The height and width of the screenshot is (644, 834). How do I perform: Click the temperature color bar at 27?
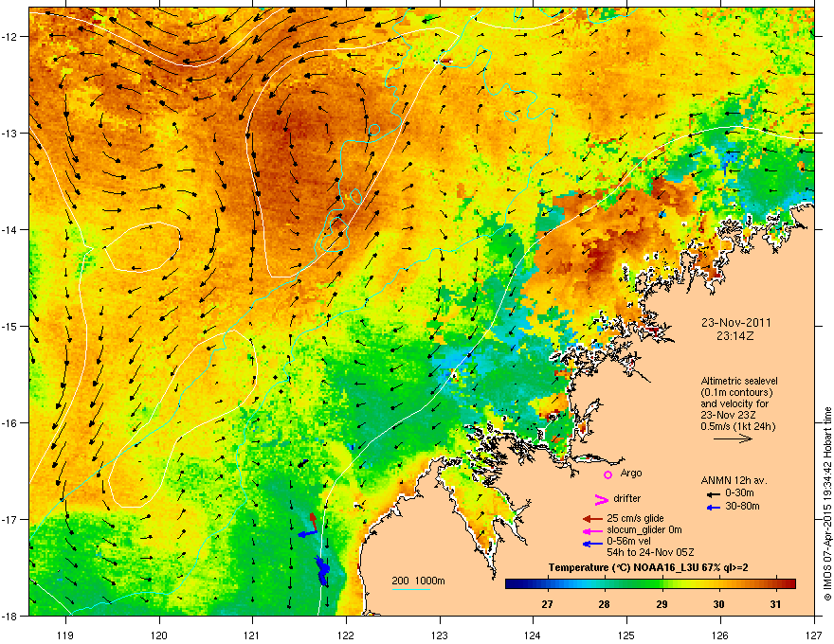click(548, 584)
